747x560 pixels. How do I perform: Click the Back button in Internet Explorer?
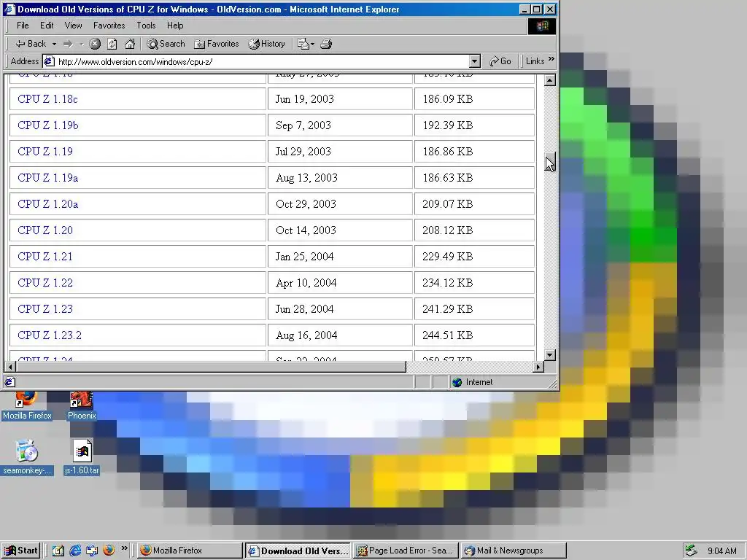tap(31, 44)
